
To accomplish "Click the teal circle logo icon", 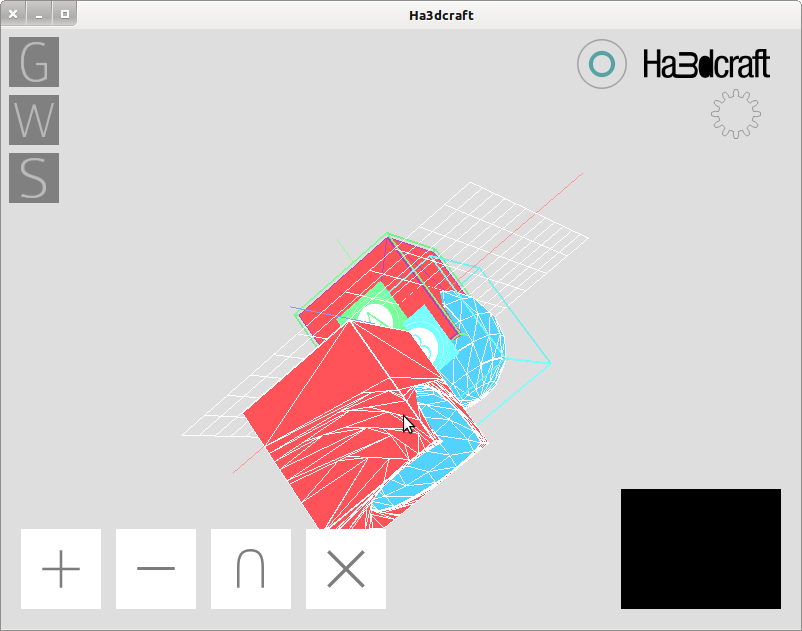I will point(602,64).
